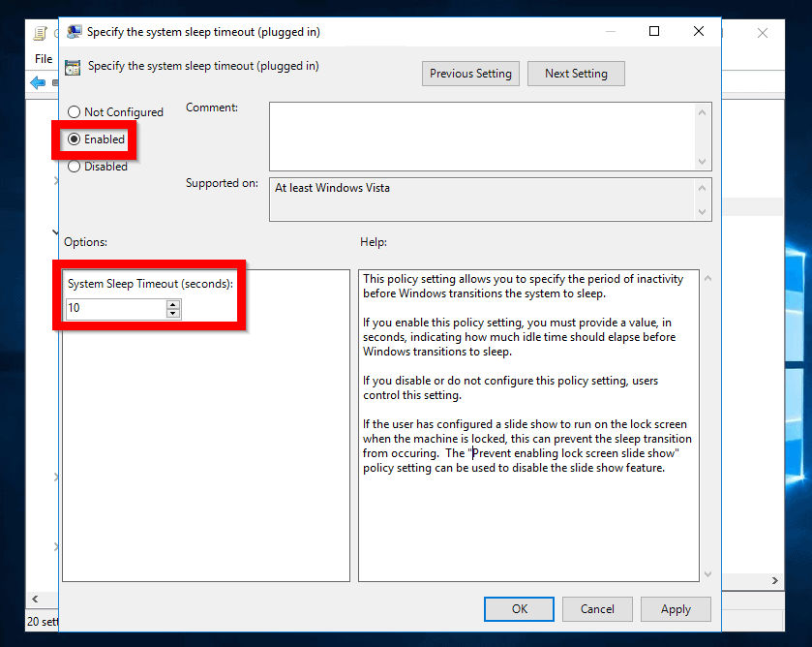Maximize the sleep timeout dialog window

(x=654, y=31)
